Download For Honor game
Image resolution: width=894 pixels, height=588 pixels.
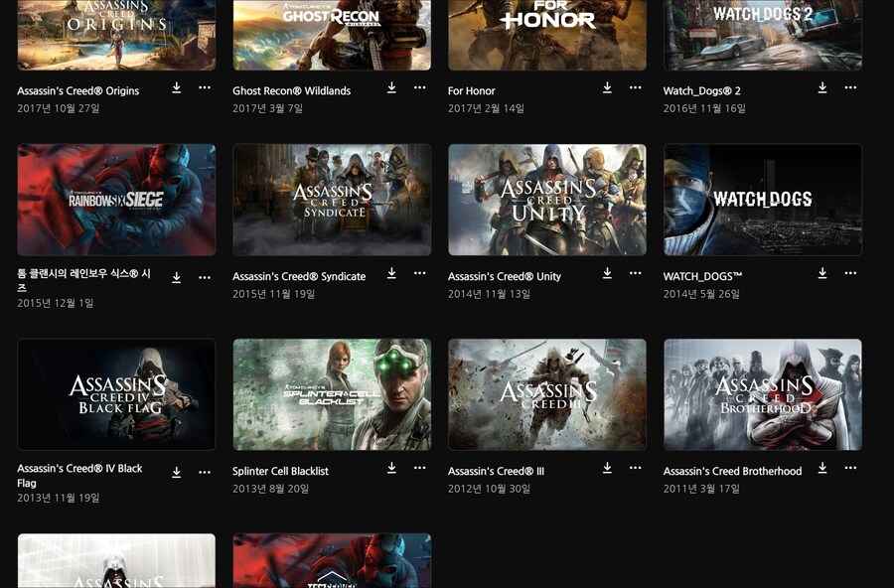[x=607, y=88]
